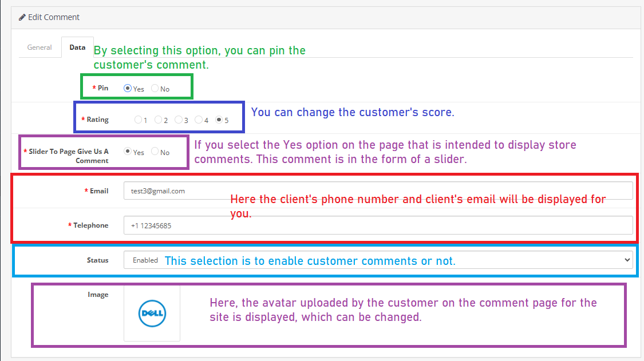Choose rating 1
The height and width of the screenshot is (361, 644).
(x=138, y=120)
